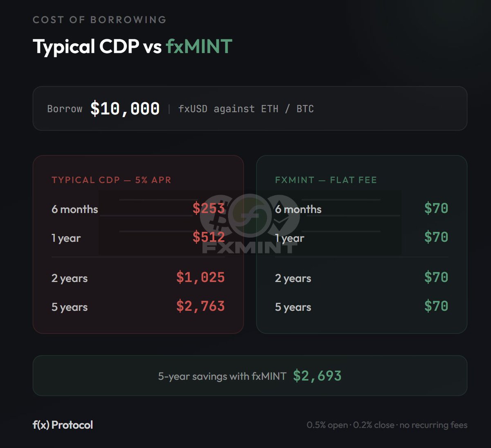Image resolution: width=491 pixels, height=448 pixels.
Task: Click the Borrow label
Action: 65,109
